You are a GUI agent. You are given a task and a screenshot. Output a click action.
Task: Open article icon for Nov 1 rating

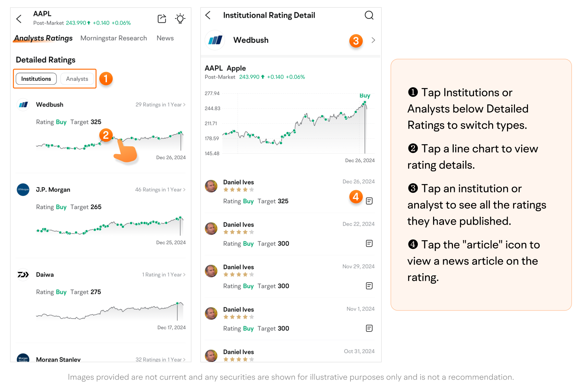pos(369,328)
